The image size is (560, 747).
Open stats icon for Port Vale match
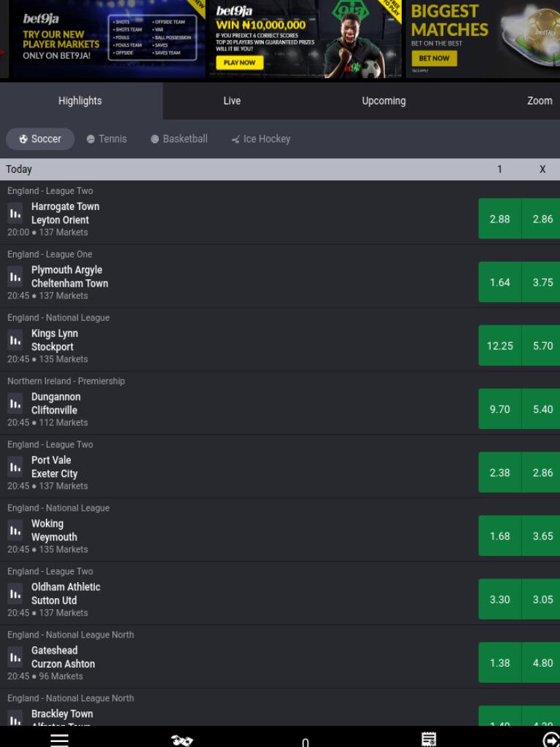pyautogui.click(x=15, y=466)
